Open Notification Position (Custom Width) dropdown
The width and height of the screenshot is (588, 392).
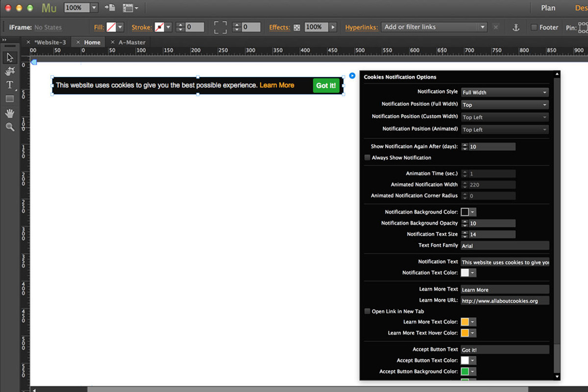point(505,117)
